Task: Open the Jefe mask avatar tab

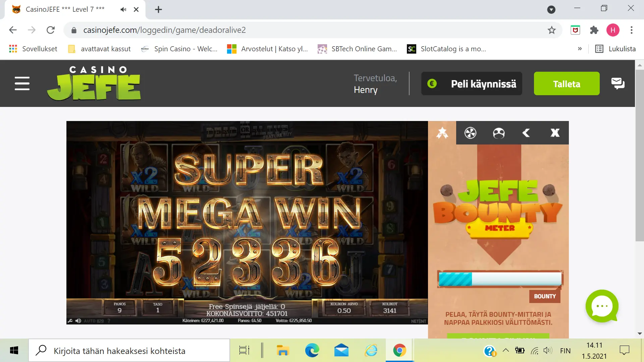Action: pyautogui.click(x=498, y=133)
